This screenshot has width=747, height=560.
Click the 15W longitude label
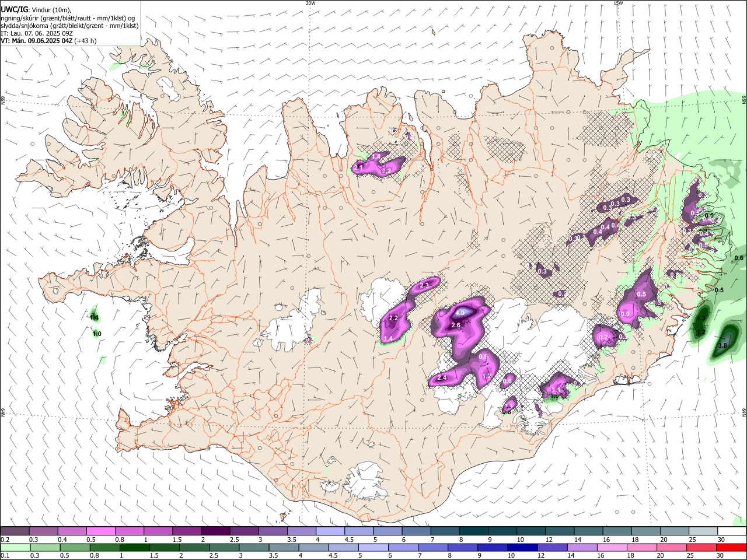click(618, 3)
